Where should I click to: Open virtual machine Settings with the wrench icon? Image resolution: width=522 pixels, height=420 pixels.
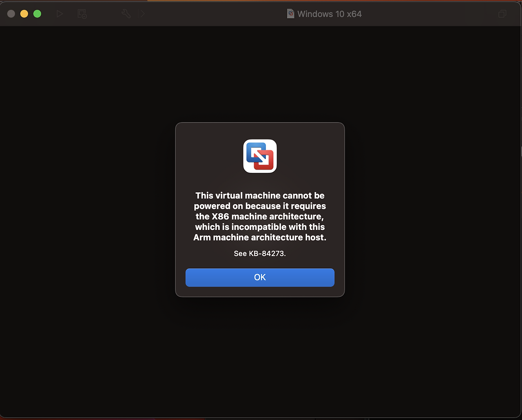tap(126, 13)
